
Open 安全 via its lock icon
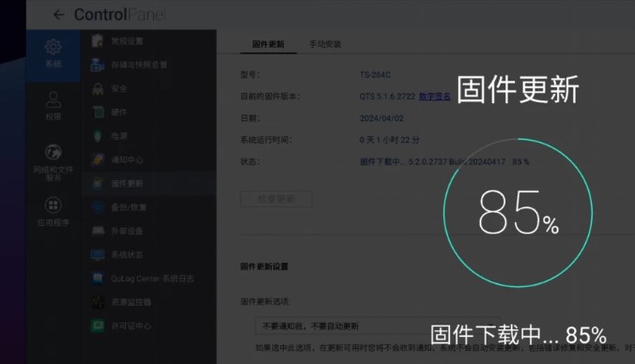click(x=98, y=88)
